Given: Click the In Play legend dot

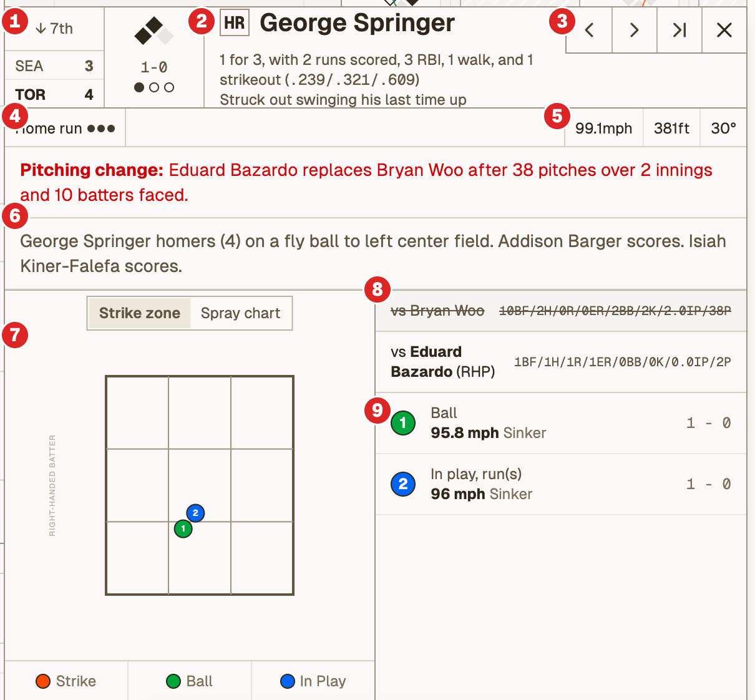Looking at the screenshot, I should (287, 681).
